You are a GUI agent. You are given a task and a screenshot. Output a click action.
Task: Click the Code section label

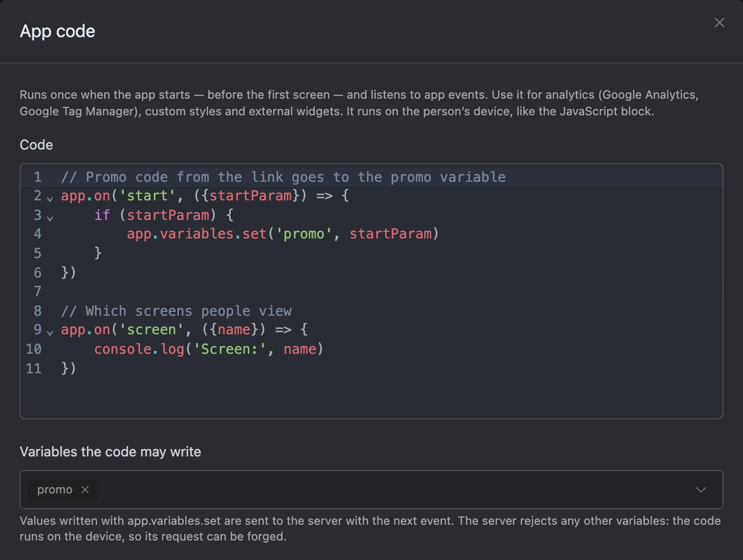[36, 145]
